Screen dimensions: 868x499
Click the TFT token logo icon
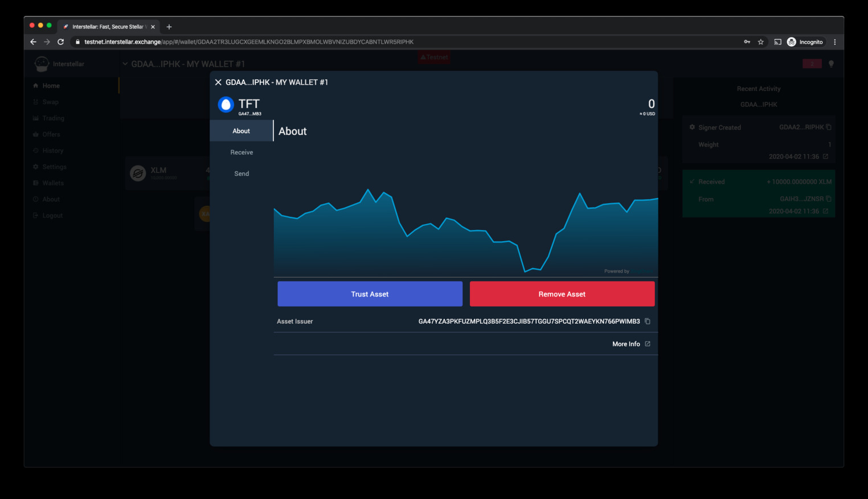tap(226, 105)
